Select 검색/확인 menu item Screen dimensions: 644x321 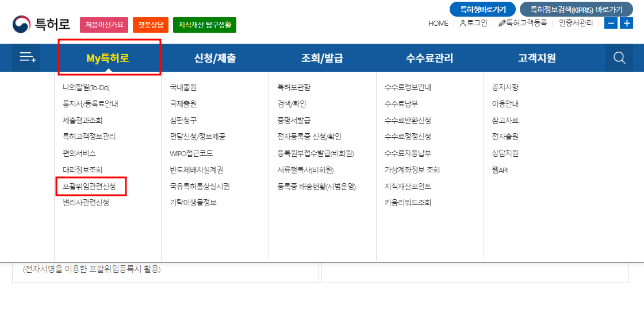tap(292, 104)
